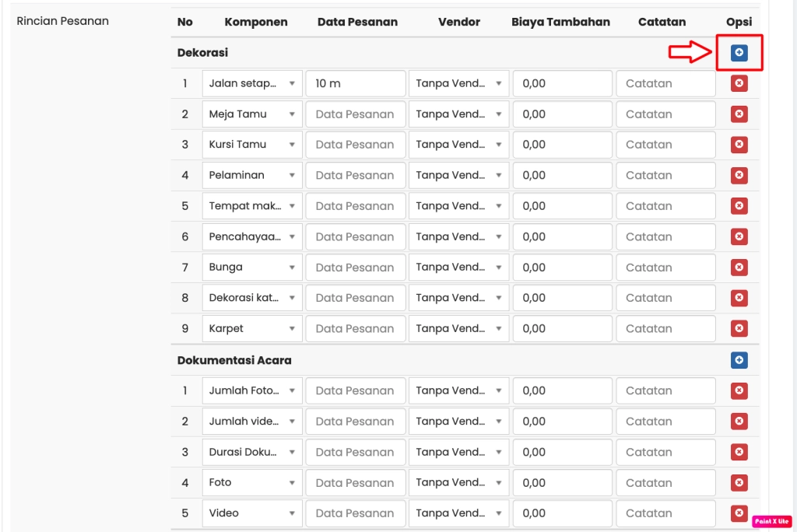
Task: Click the blue add button for Dekorasi
Action: click(739, 53)
